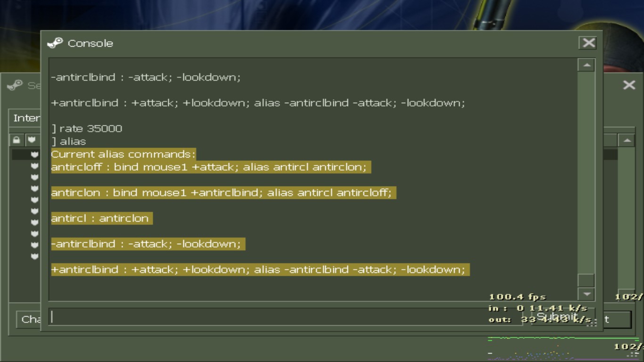644x362 pixels.
Task: Select the first server row's shield icon
Action: tap(34, 155)
